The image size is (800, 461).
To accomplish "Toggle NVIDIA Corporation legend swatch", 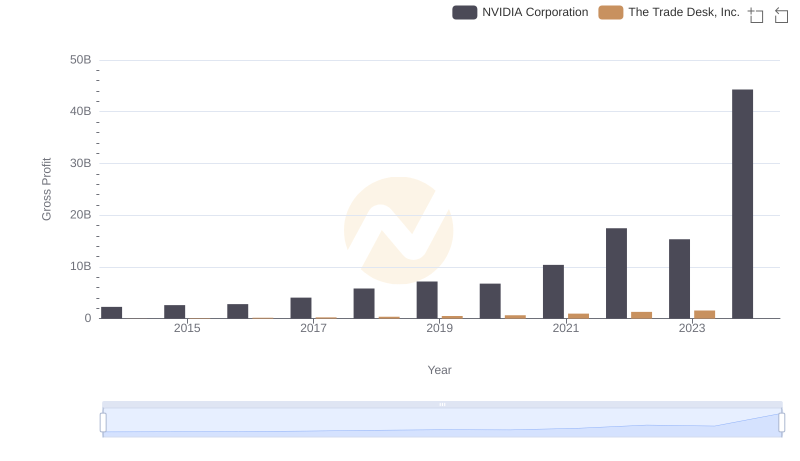I will coord(464,12).
